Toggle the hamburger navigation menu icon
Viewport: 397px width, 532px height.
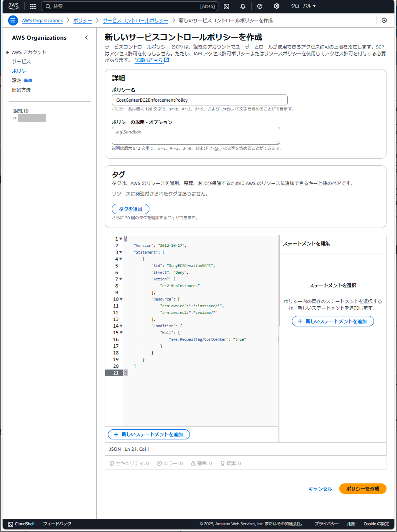(13, 20)
